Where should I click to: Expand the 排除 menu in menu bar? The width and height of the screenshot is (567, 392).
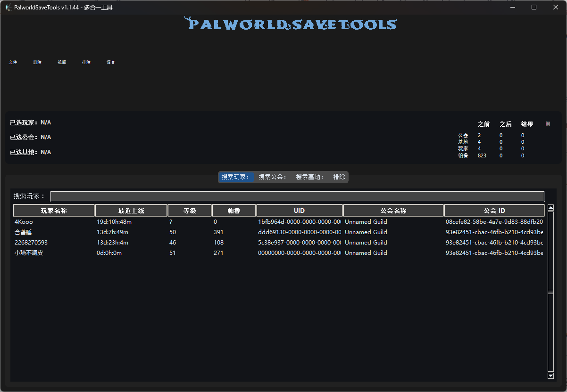point(86,62)
